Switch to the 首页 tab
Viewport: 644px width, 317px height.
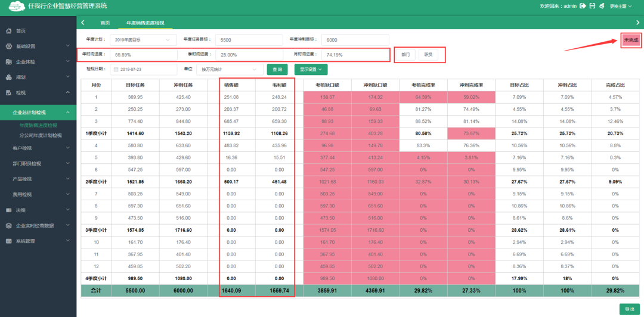(105, 23)
